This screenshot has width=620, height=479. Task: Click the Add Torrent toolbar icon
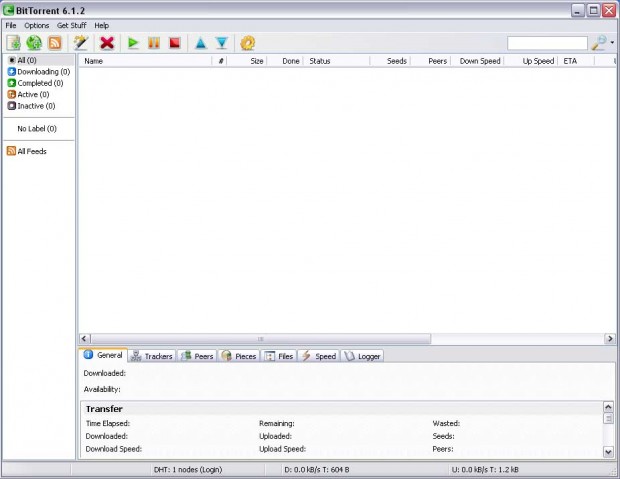click(x=13, y=43)
